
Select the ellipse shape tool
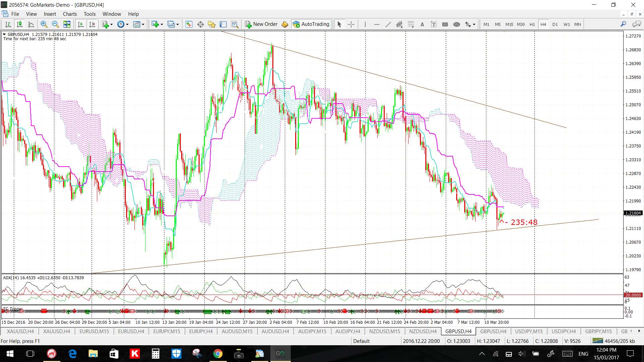click(x=457, y=24)
